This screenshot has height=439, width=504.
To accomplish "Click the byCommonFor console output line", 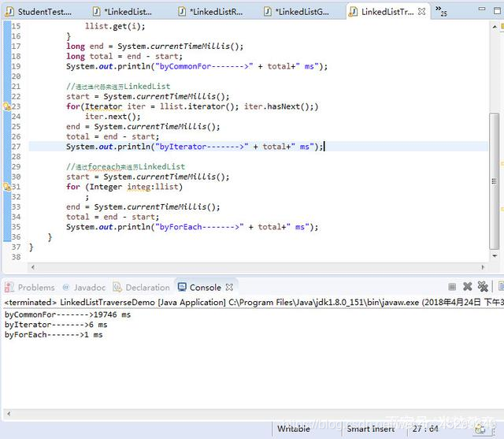I will [68, 314].
